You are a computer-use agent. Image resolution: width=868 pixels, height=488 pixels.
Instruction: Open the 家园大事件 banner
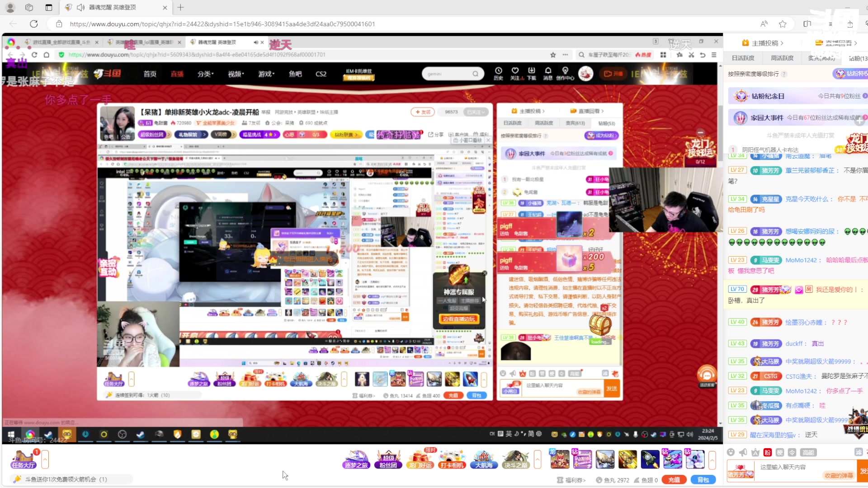click(798, 117)
